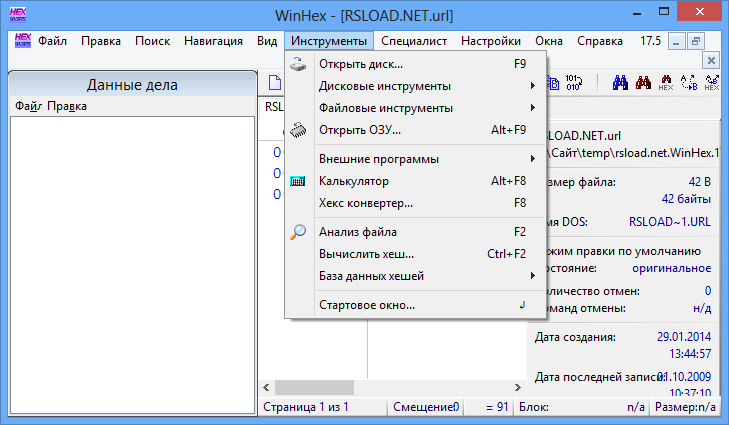The height and width of the screenshot is (425, 729).
Task: Select Анализ файла menu entry
Action: 415,232
